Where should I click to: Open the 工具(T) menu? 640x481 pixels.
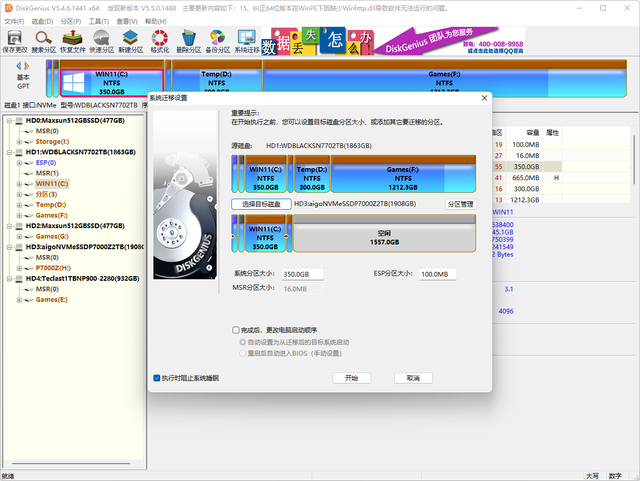(99, 21)
